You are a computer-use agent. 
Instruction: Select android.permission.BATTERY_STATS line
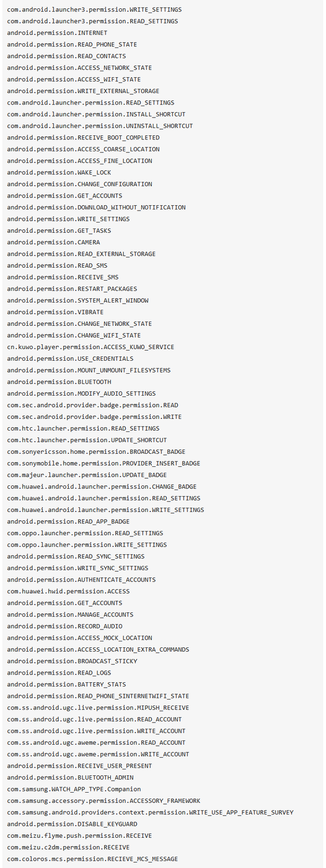point(66,685)
